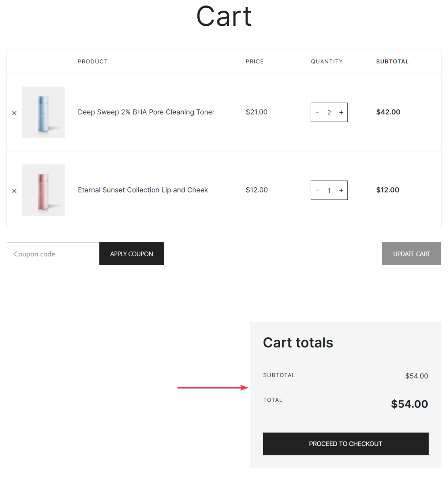The height and width of the screenshot is (477, 448).
Task: Increase Lip and Cheek quantity with plus
Action: 341,190
